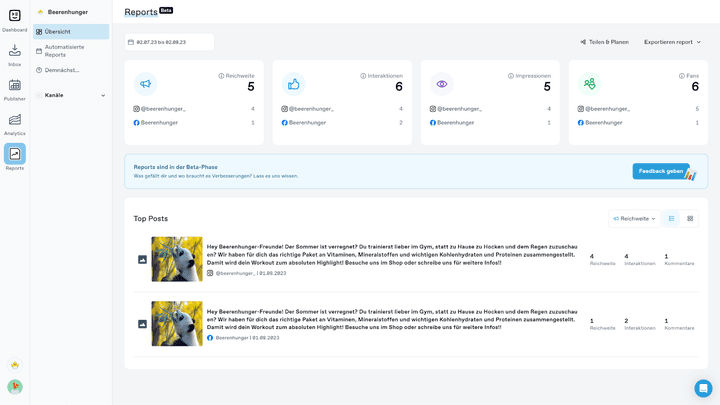Open Exportieren report dropdown

coord(672,42)
